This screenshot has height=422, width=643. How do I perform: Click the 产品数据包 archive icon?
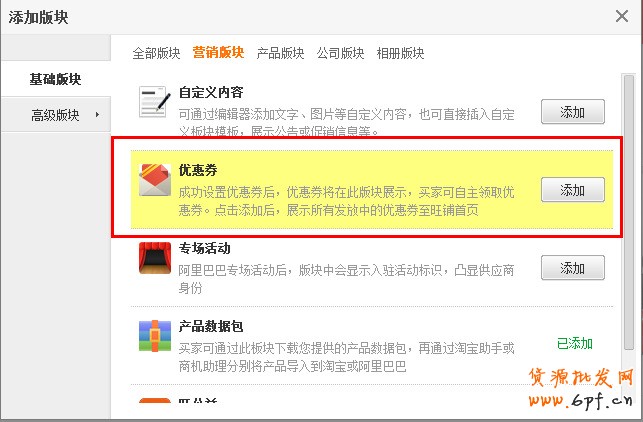pos(155,336)
